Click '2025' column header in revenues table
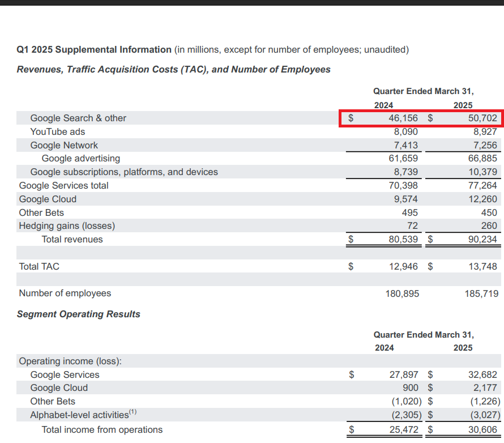The width and height of the screenshot is (504, 443). (x=463, y=105)
